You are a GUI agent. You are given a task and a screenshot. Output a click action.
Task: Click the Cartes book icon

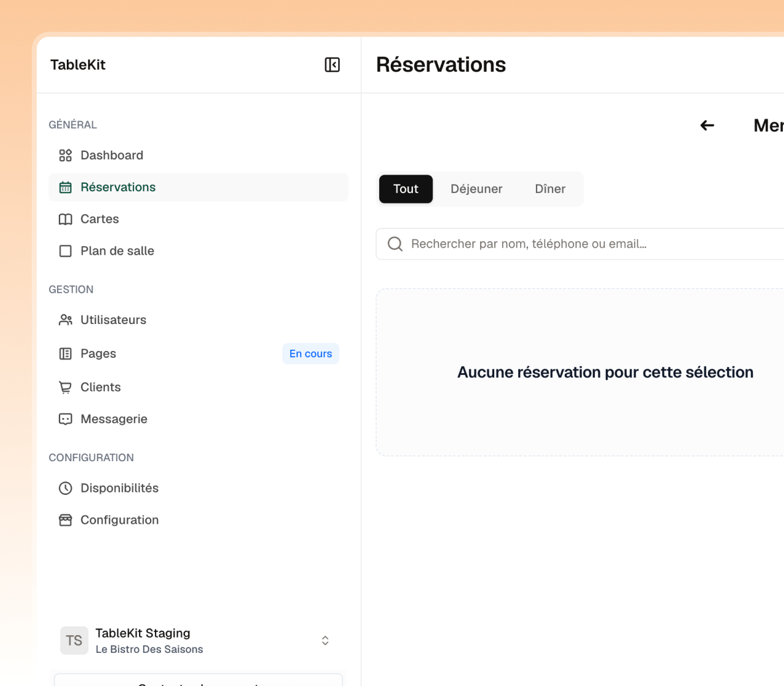coord(66,219)
